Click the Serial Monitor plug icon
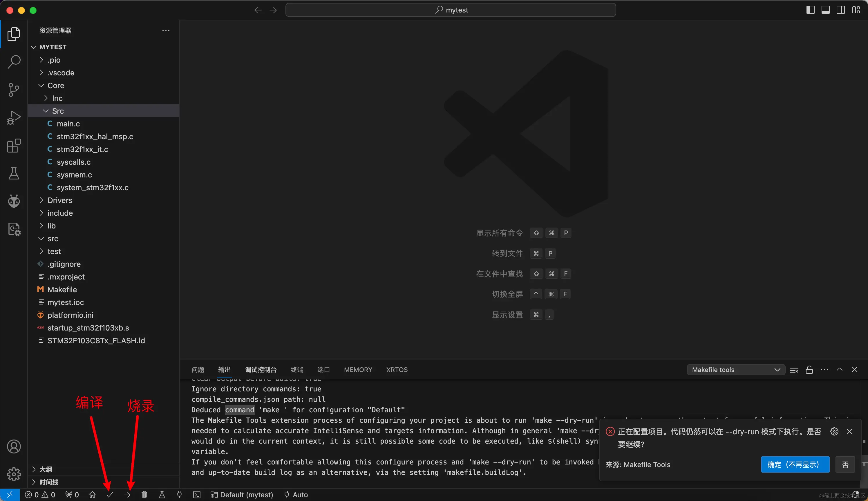 coord(179,495)
